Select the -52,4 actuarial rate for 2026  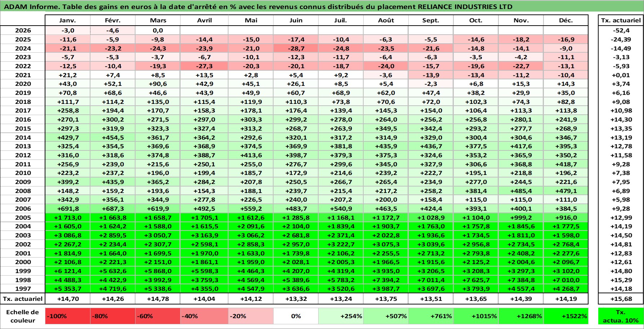point(621,31)
